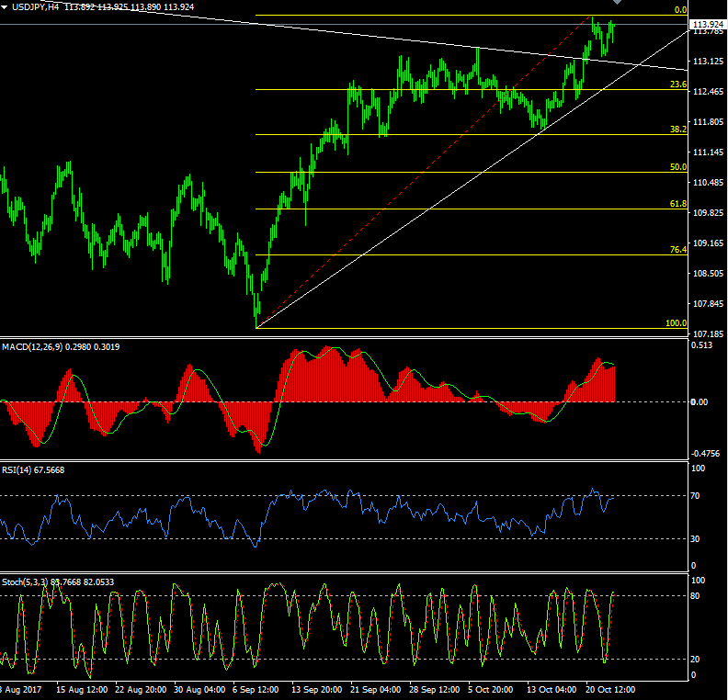
Task: Click time axis label 15 Aug 12:00
Action: tap(82, 689)
